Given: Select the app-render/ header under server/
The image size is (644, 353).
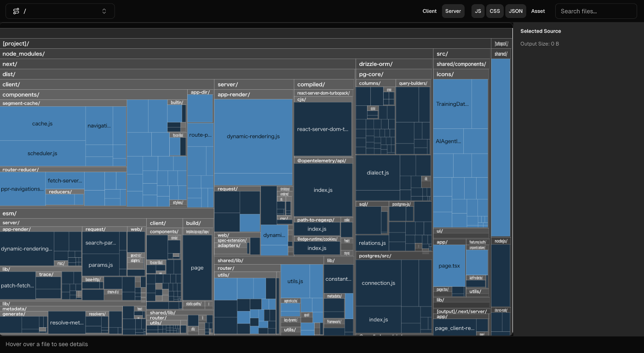Looking at the screenshot, I should tap(254, 94).
